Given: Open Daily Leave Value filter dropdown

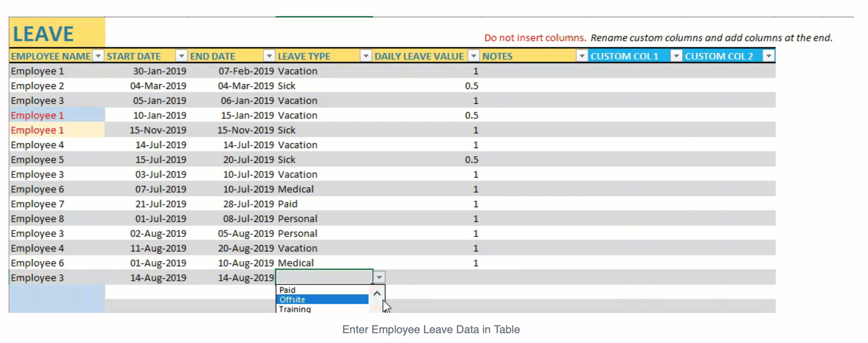Looking at the screenshot, I should point(474,56).
